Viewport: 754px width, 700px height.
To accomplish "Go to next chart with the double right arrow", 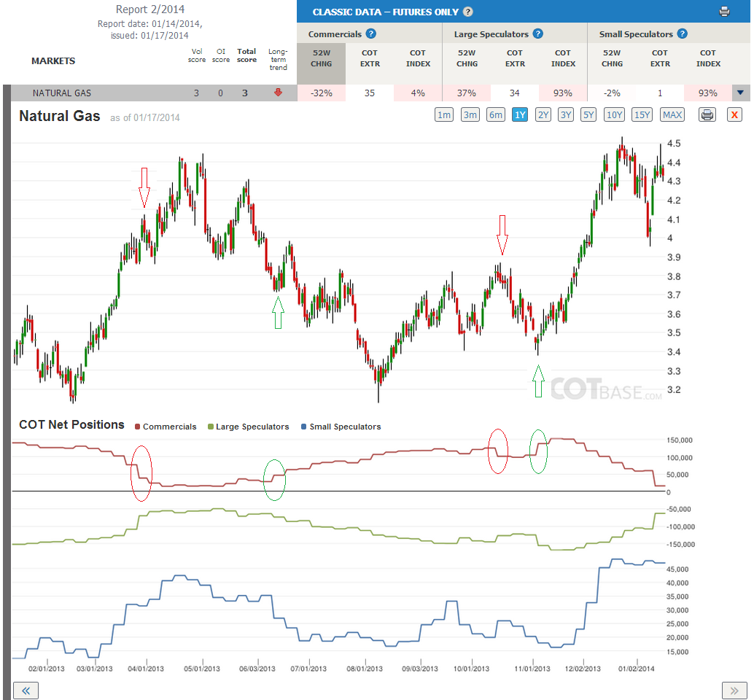I will pos(734,691).
